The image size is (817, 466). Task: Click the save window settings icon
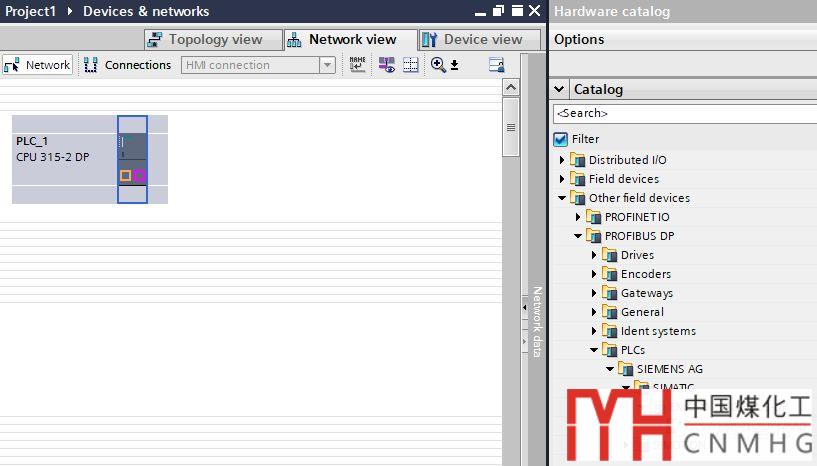(x=496, y=65)
